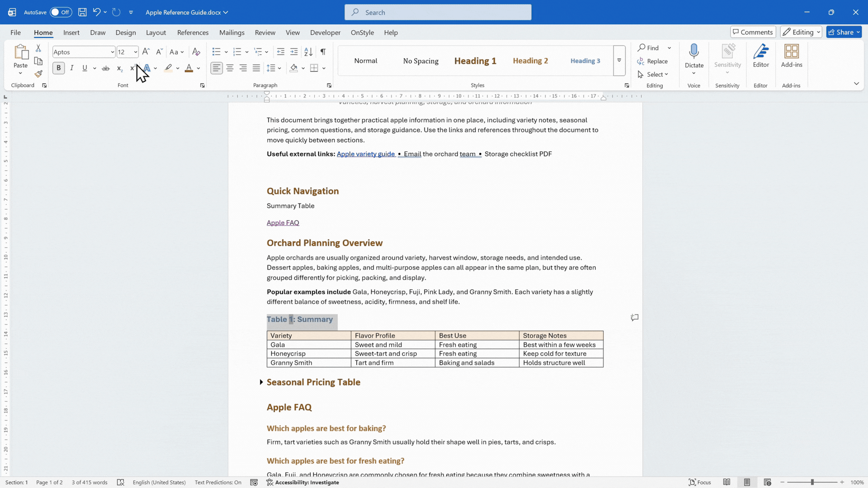Toggle Align Right button

coord(243,68)
